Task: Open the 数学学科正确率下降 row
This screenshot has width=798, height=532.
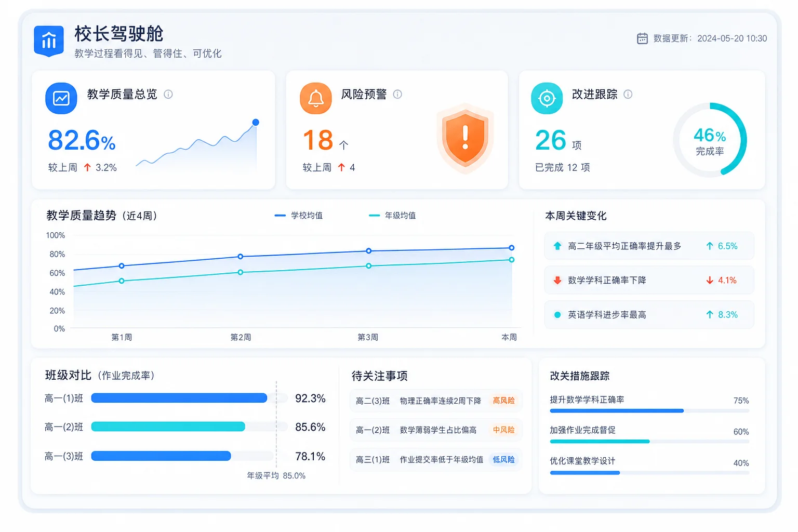Action: pos(649,280)
